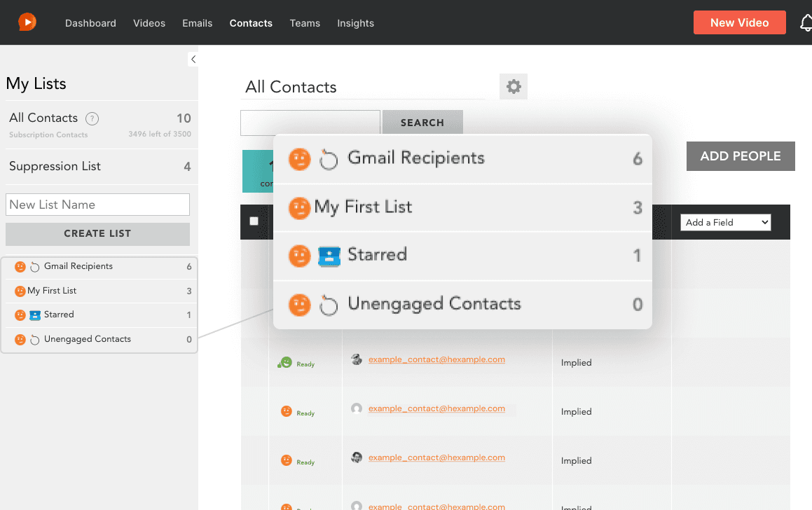Screen dimensions: 812x510
Task: Click enlarged refresh icon beside Unengaged Contacts in popup
Action: click(329, 305)
